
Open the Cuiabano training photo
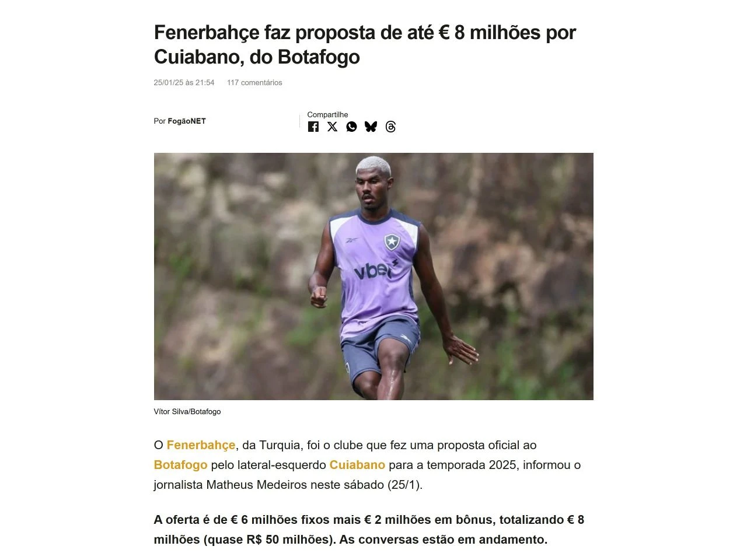(x=373, y=276)
